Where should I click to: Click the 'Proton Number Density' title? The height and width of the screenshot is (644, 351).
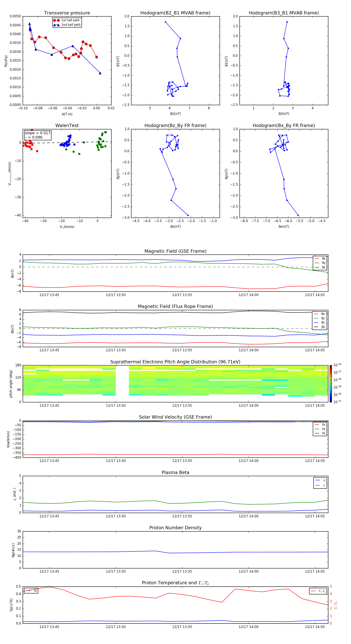click(175, 528)
